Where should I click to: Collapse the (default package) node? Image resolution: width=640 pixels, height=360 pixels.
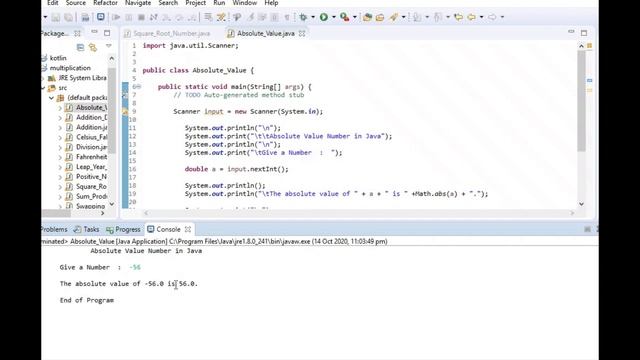click(x=51, y=98)
